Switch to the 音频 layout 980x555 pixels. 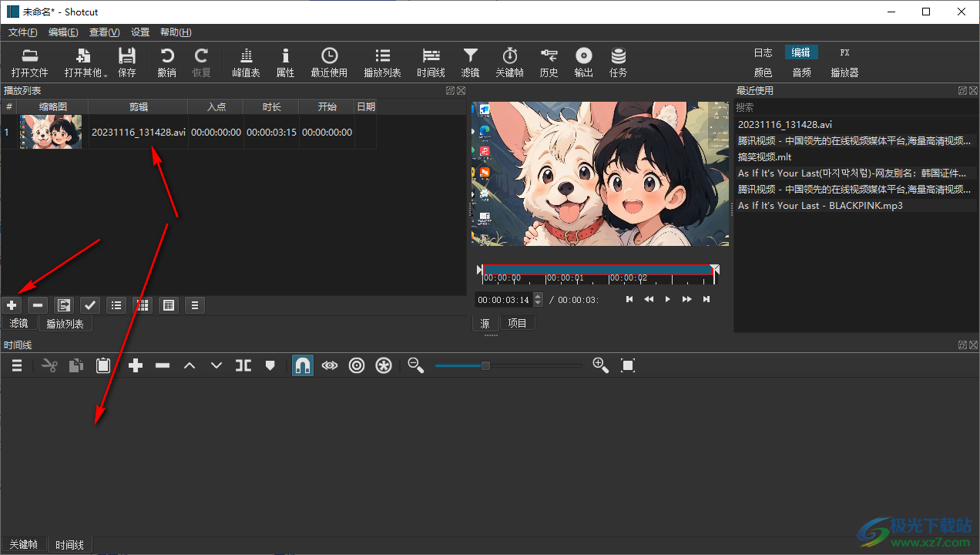coord(801,72)
